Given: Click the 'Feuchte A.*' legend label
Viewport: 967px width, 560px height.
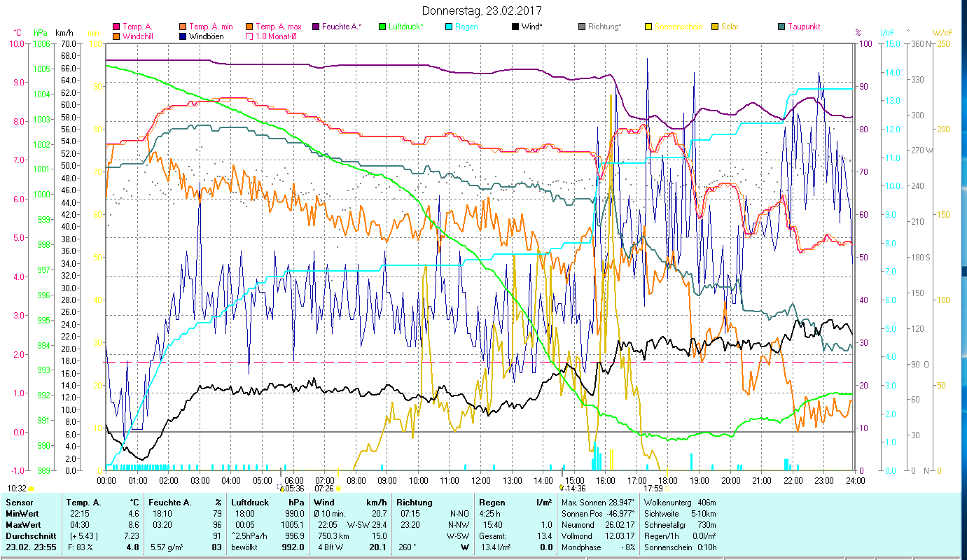Looking at the screenshot, I should pyautogui.click(x=342, y=27).
